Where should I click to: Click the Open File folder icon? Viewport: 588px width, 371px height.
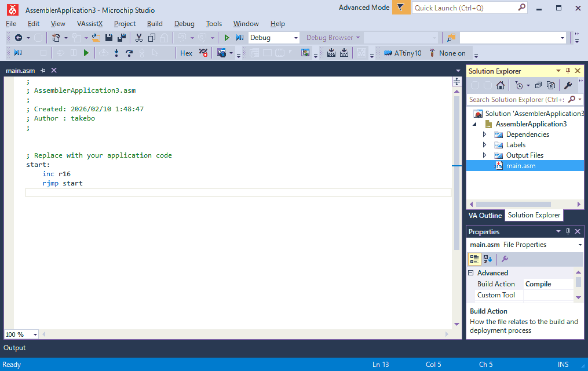coord(96,38)
